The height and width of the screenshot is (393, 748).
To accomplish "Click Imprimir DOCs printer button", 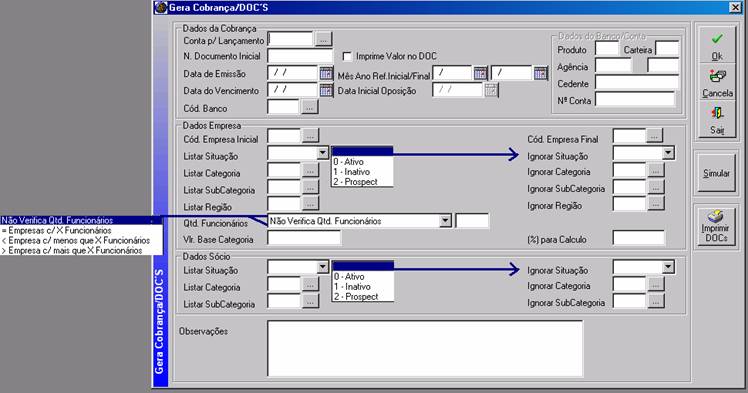I will coord(717,227).
